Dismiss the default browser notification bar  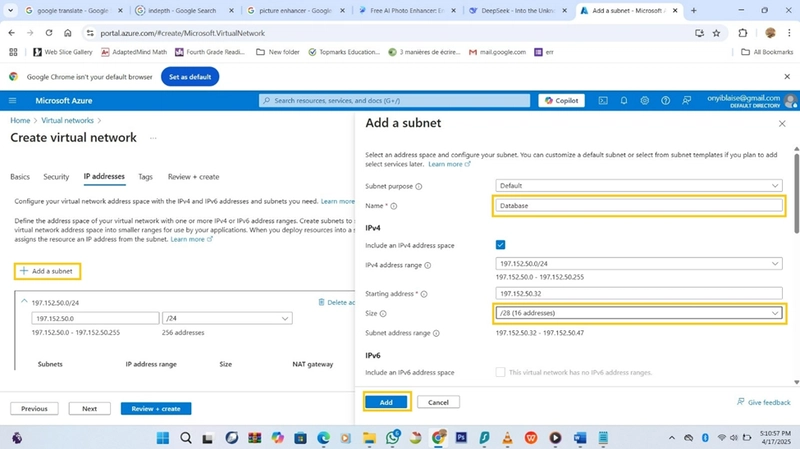787,77
